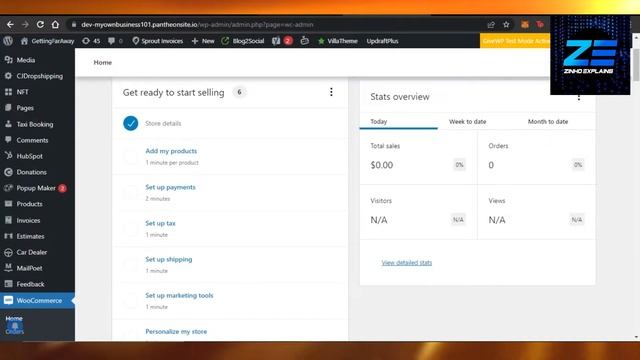
Task: Open Popup Maker sidebar menu
Action: (37, 188)
